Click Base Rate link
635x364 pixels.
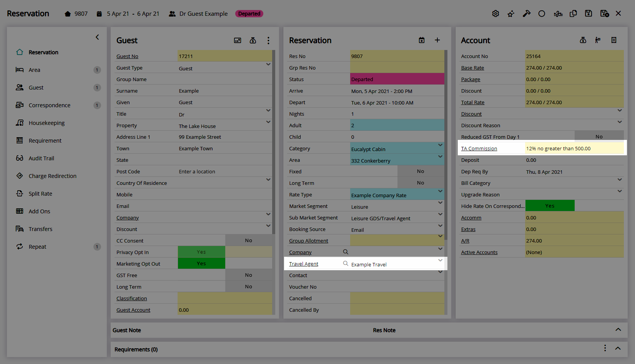(x=472, y=68)
